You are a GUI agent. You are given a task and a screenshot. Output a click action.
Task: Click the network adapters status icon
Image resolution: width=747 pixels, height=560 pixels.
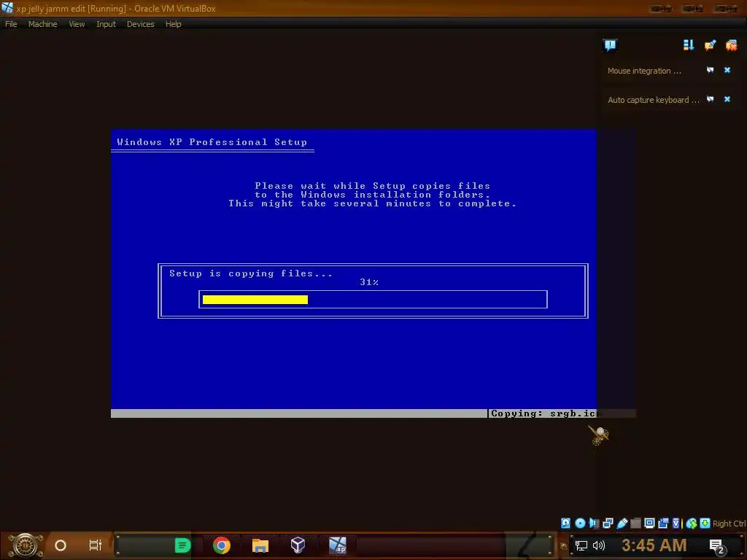coord(608,524)
